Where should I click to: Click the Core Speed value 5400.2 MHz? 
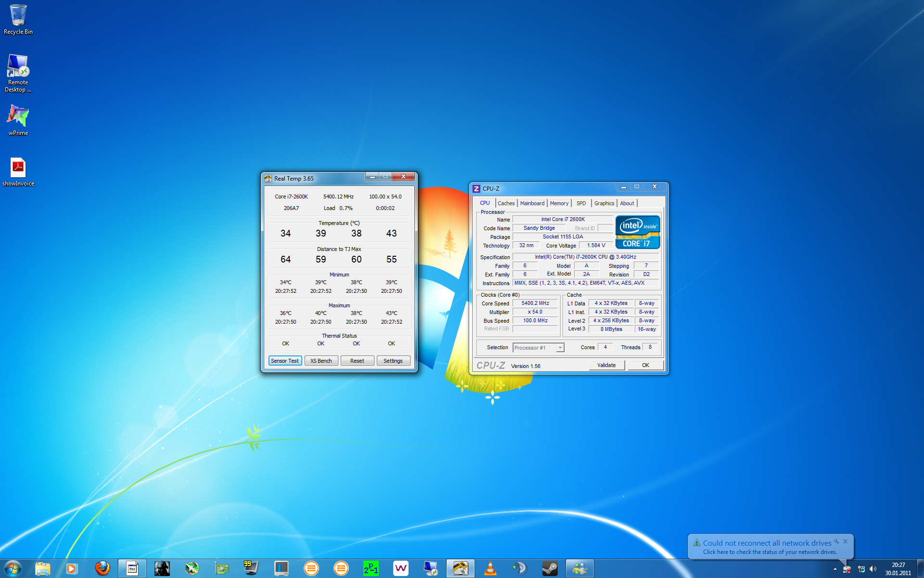coord(535,303)
